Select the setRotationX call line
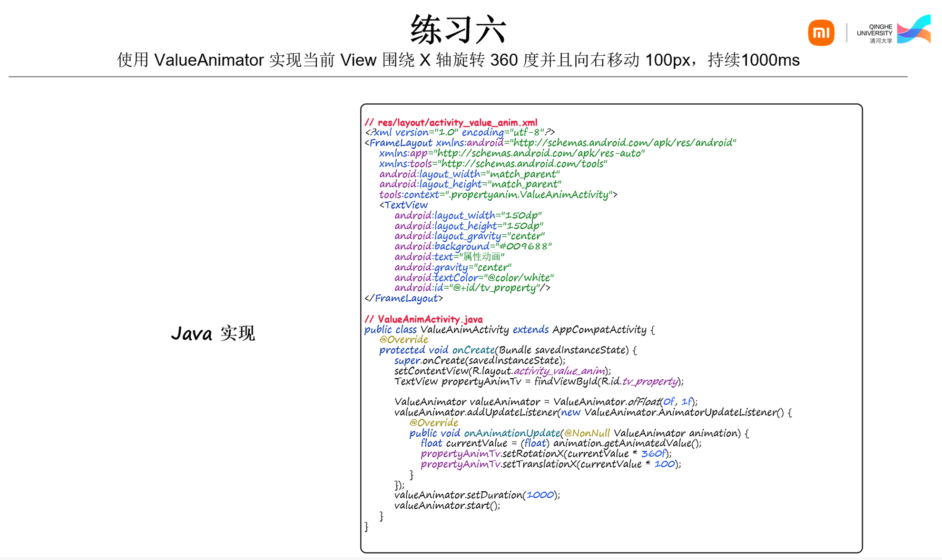 pos(545,453)
